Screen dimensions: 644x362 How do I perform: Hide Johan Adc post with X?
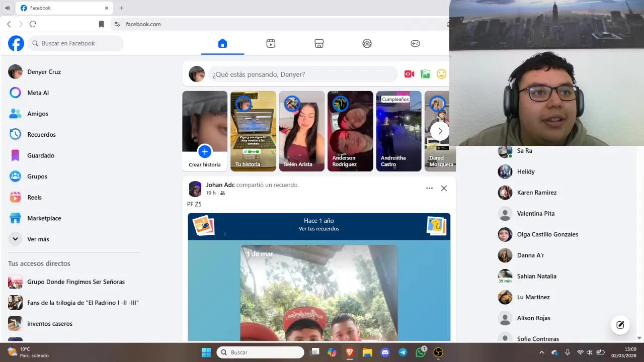tap(444, 188)
